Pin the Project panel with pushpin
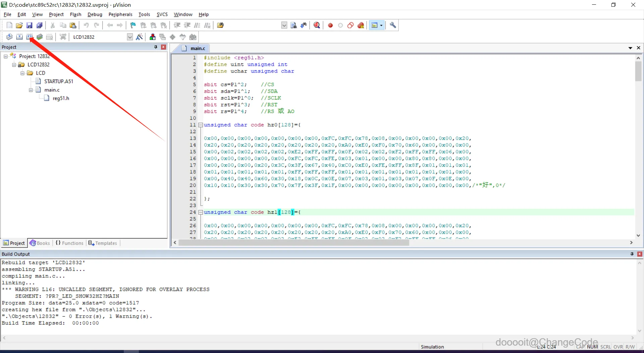The height and width of the screenshot is (353, 644). 156,47
